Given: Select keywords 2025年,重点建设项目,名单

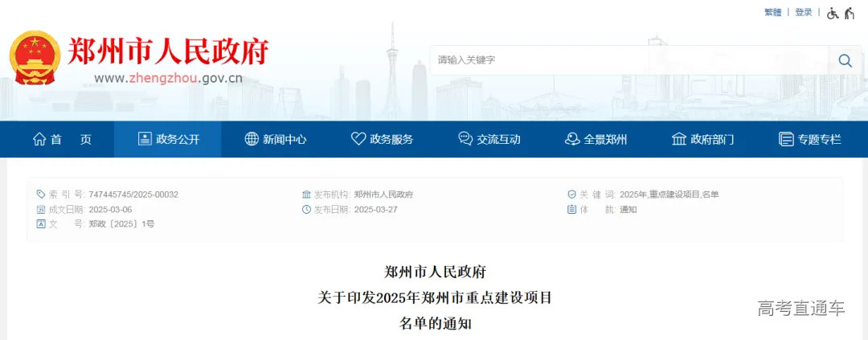Looking at the screenshot, I should point(669,195).
